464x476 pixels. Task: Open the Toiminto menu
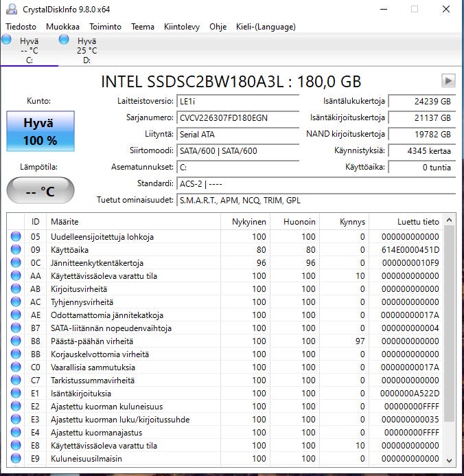coord(105,27)
